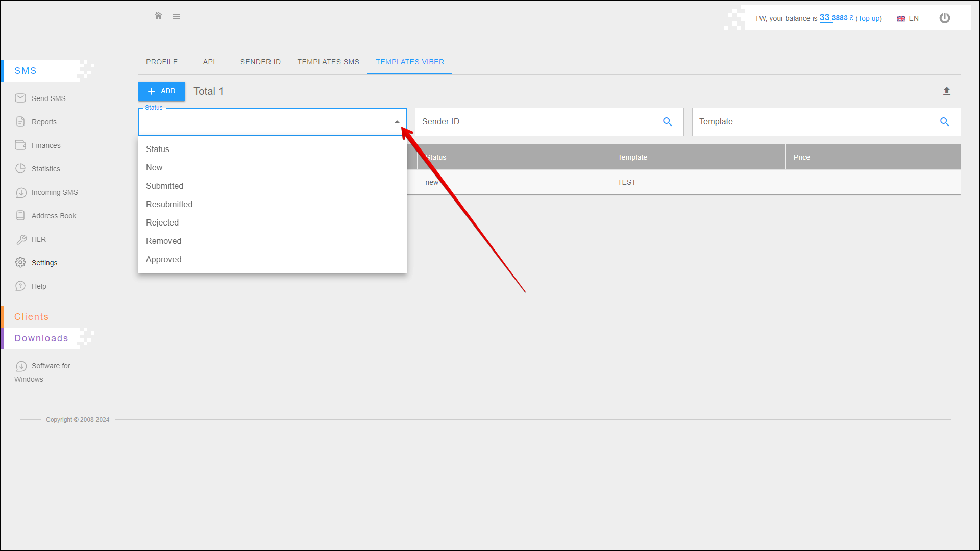Click Template field search magnifier icon
This screenshot has height=551, width=980.
[944, 122]
